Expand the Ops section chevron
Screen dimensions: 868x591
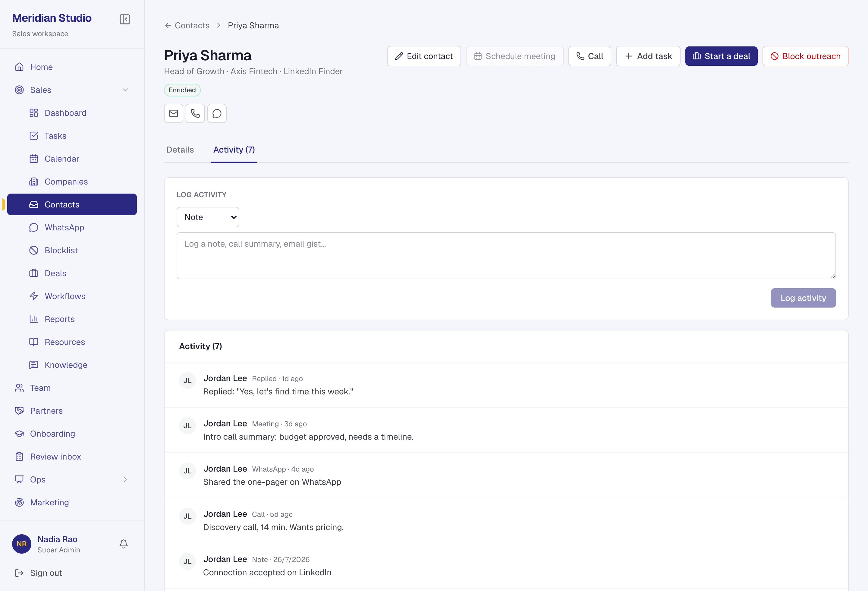coord(125,479)
